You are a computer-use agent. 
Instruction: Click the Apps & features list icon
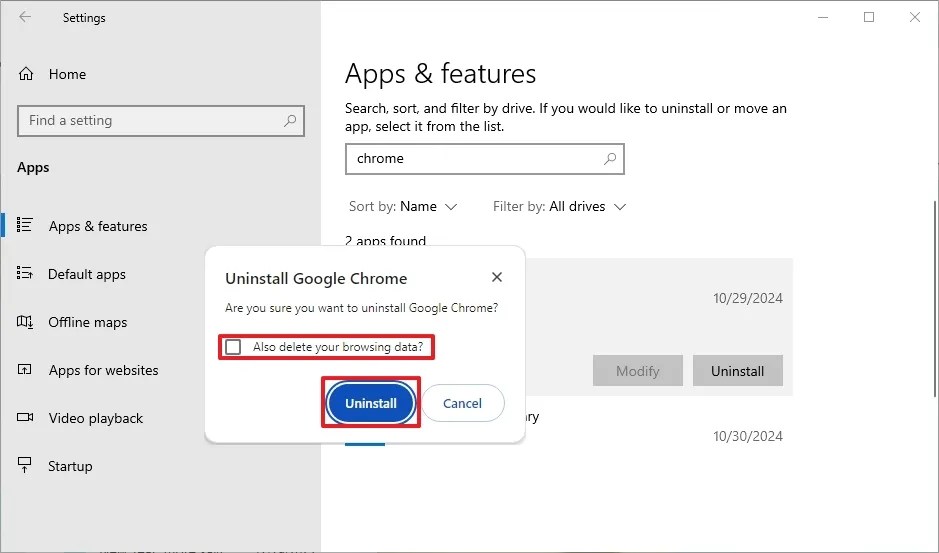coord(25,225)
